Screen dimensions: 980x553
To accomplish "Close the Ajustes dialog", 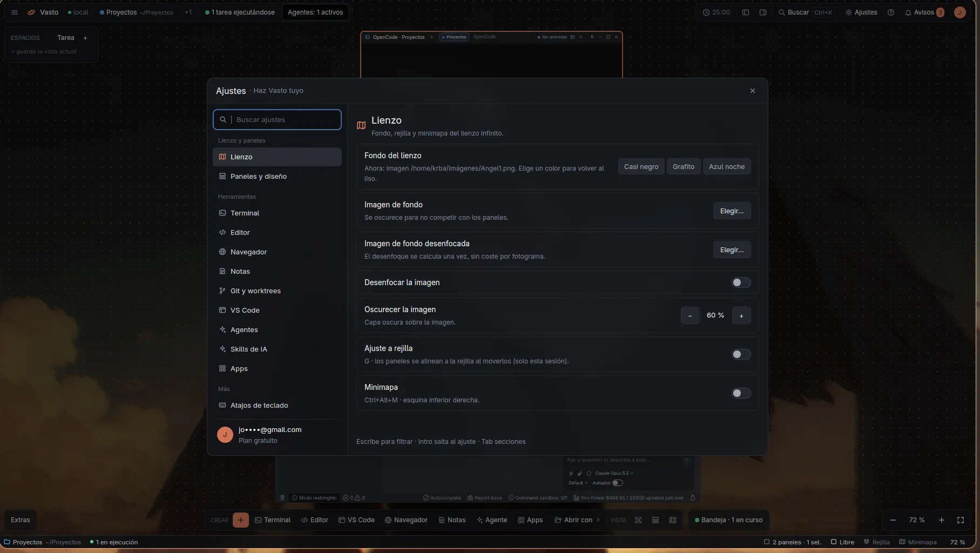I will point(753,91).
